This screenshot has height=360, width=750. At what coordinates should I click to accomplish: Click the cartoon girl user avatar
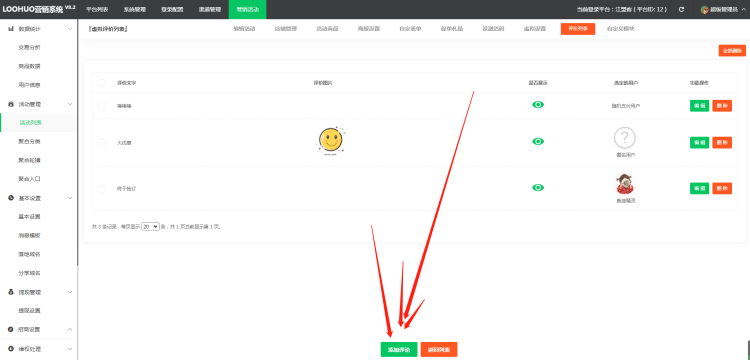tap(625, 184)
